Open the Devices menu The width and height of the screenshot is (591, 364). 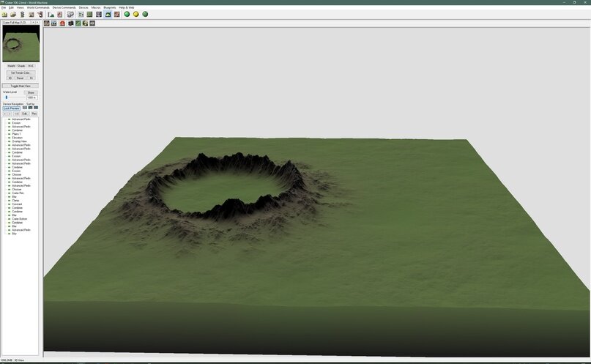pyautogui.click(x=83, y=7)
